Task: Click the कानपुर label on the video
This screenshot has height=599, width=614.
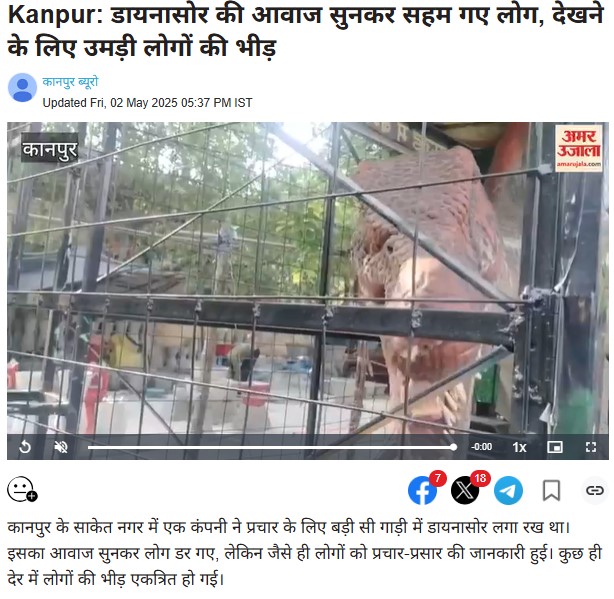Action: [50, 149]
